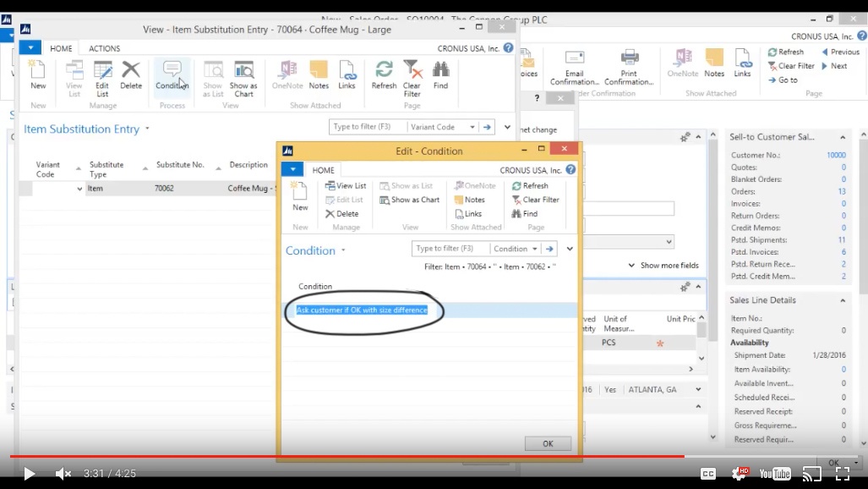Open Variant Code filter field dropdown
The image size is (868, 489).
(472, 127)
